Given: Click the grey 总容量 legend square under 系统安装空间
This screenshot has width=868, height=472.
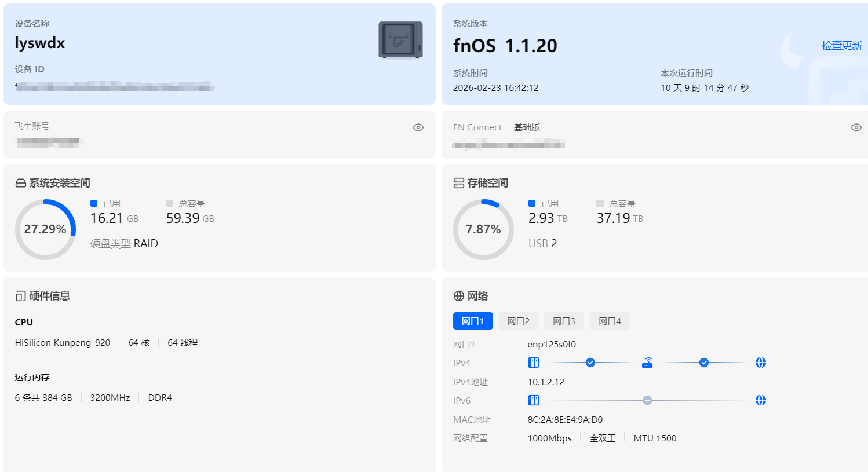Looking at the screenshot, I should [x=169, y=203].
